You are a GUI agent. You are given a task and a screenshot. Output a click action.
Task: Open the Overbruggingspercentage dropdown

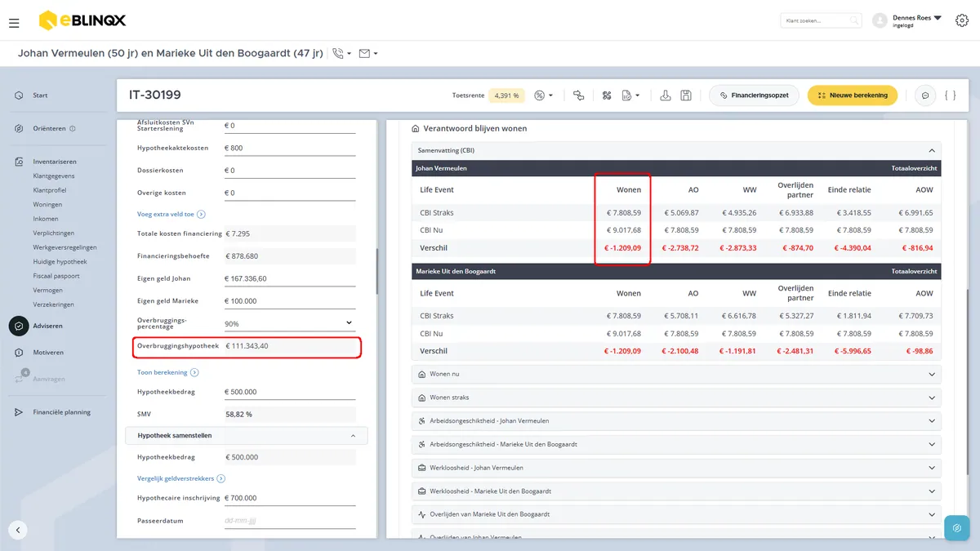[x=290, y=323]
